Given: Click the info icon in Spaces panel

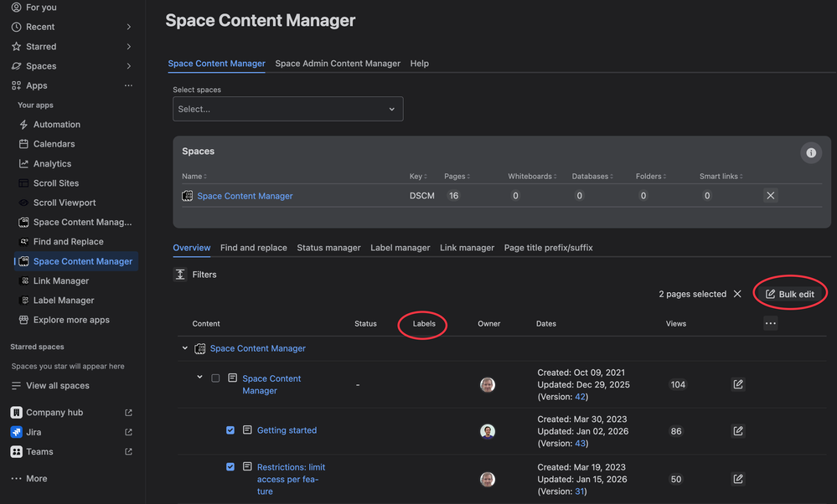Looking at the screenshot, I should [x=810, y=152].
